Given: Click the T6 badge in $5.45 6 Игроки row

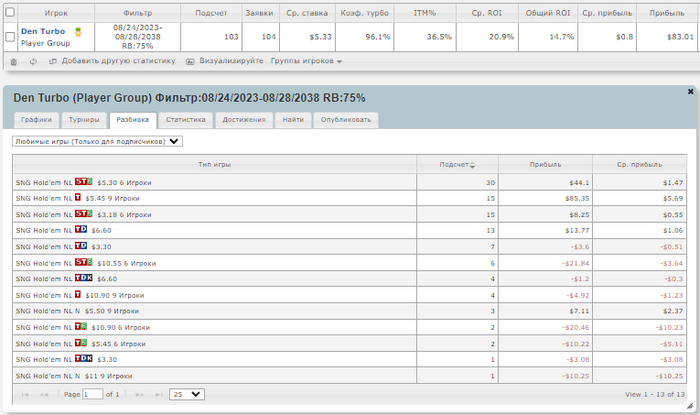Looking at the screenshot, I should coord(81,343).
